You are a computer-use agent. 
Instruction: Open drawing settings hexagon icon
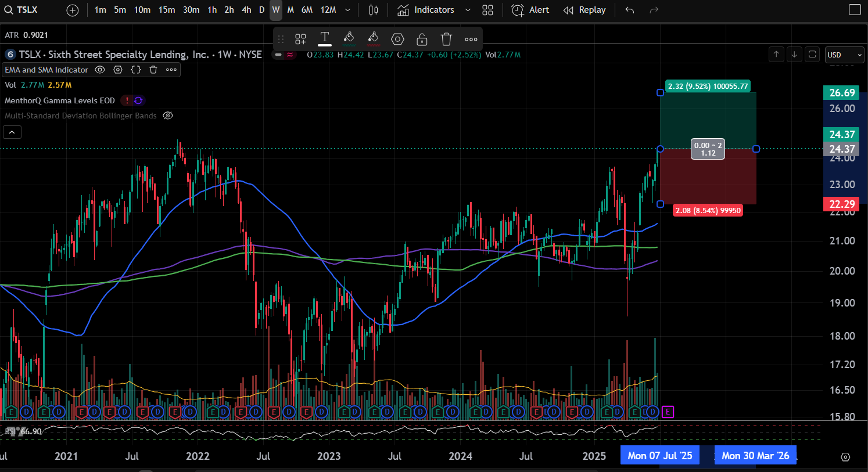click(x=397, y=39)
